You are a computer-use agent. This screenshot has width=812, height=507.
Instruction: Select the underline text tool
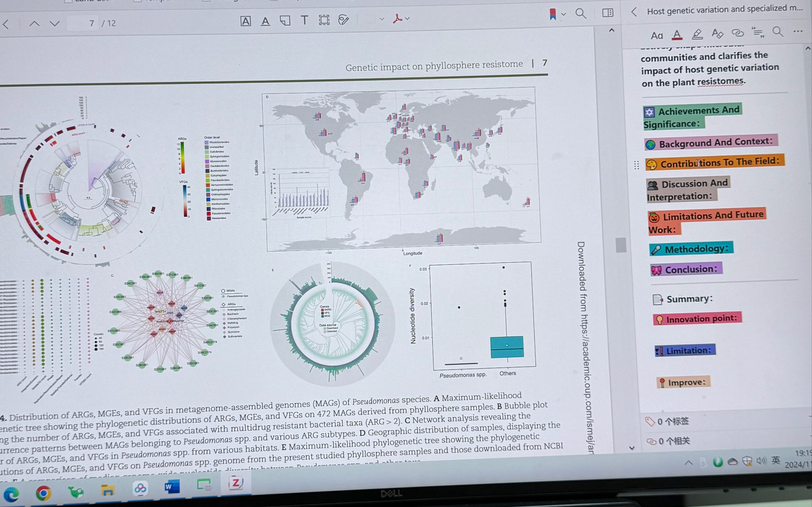pyautogui.click(x=265, y=21)
